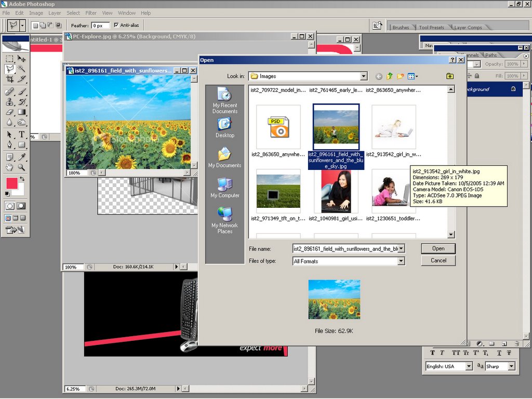Select the Polygonal Lasso tool in toolbox
The width and height of the screenshot is (532, 399).
click(x=10, y=69)
